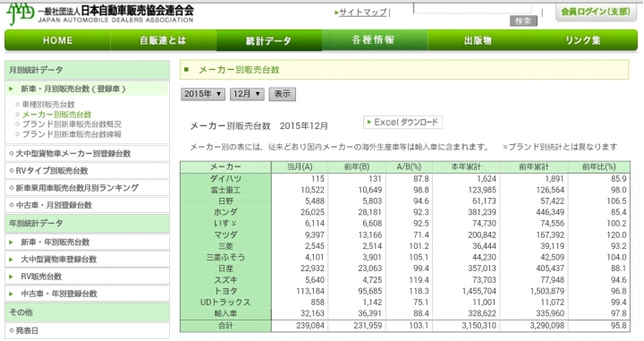Image resolution: width=644 pixels, height=341 pixels.
Task: Select the ダイハツ row label
Action: (x=225, y=179)
